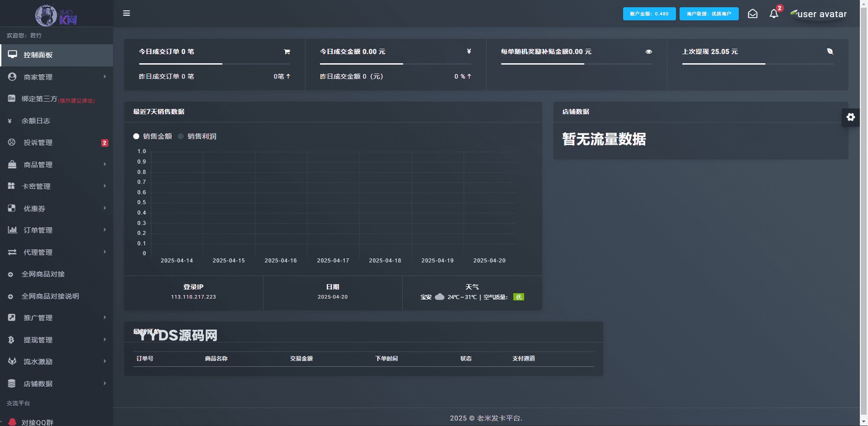Click the progress bar under 今日成交订单
Image resolution: width=868 pixels, height=426 pixels.
pos(214,64)
